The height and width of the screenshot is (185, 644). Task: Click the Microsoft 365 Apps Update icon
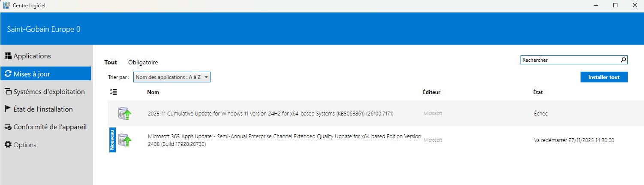125,140
